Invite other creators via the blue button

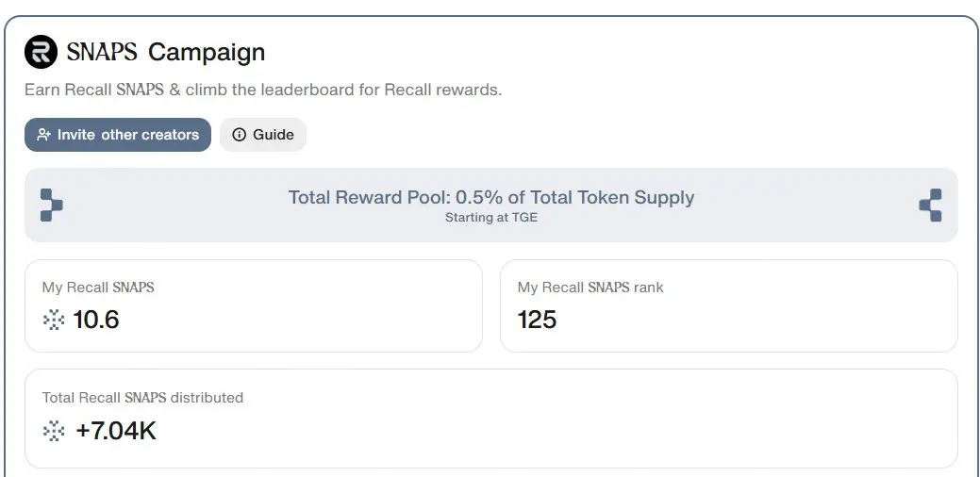point(118,135)
